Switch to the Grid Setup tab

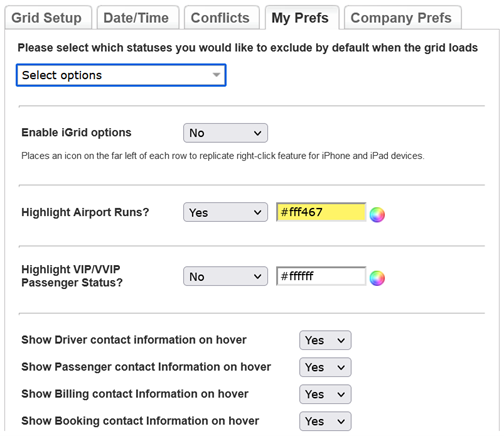48,18
